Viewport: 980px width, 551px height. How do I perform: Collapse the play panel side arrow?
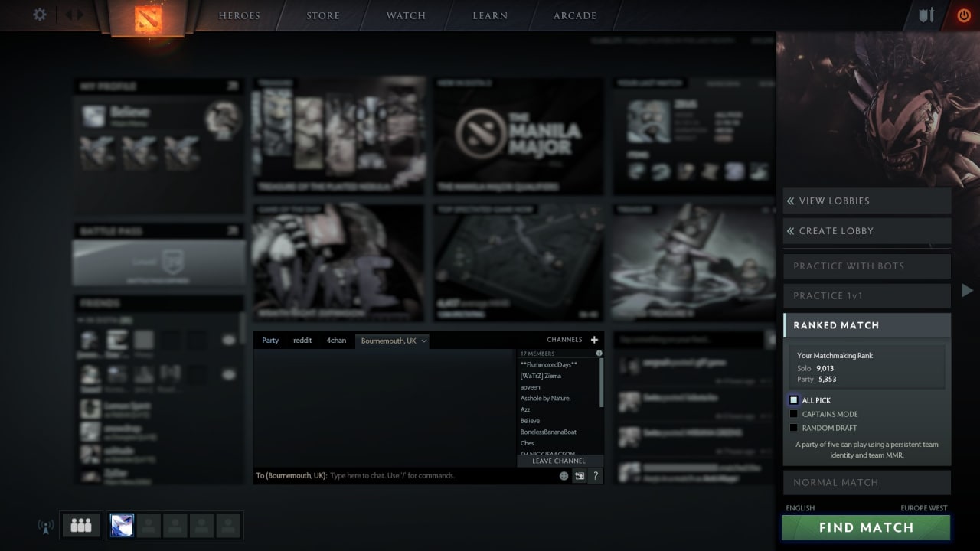[x=967, y=290]
